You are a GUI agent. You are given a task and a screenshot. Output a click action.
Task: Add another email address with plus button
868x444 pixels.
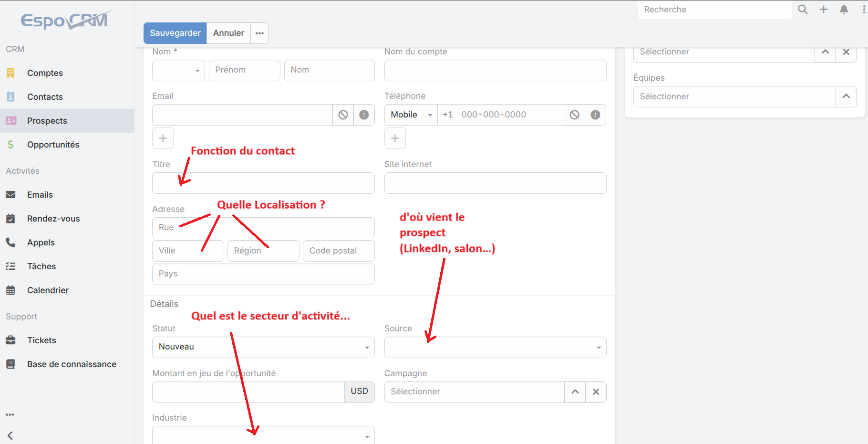(163, 138)
